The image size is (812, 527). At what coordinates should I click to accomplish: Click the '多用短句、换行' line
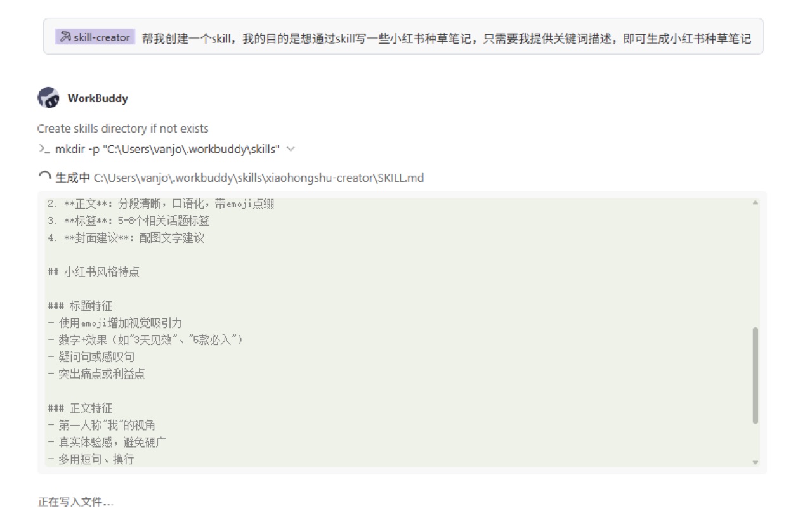coord(91,460)
